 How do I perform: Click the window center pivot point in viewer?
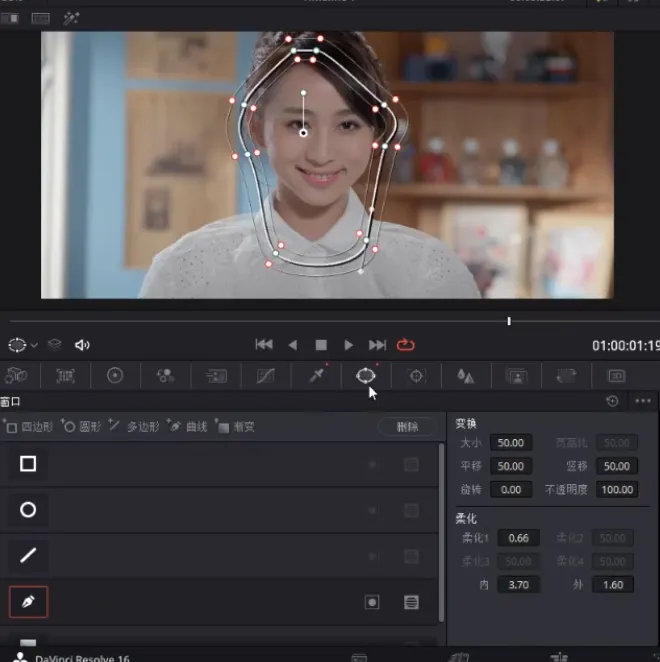tap(303, 133)
